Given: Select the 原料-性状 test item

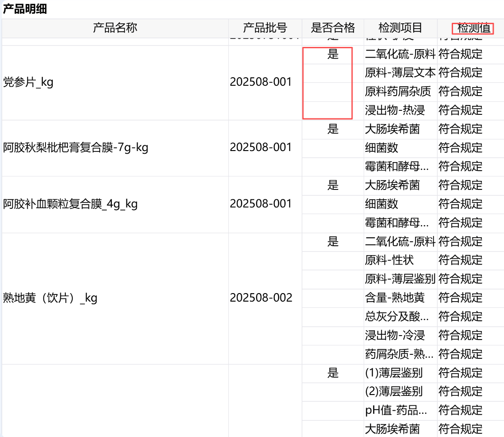Looking at the screenshot, I should [389, 260].
